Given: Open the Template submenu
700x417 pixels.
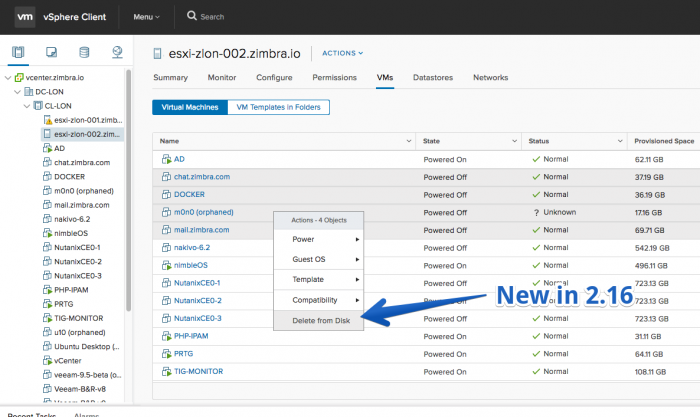Looking at the screenshot, I should 319,279.
